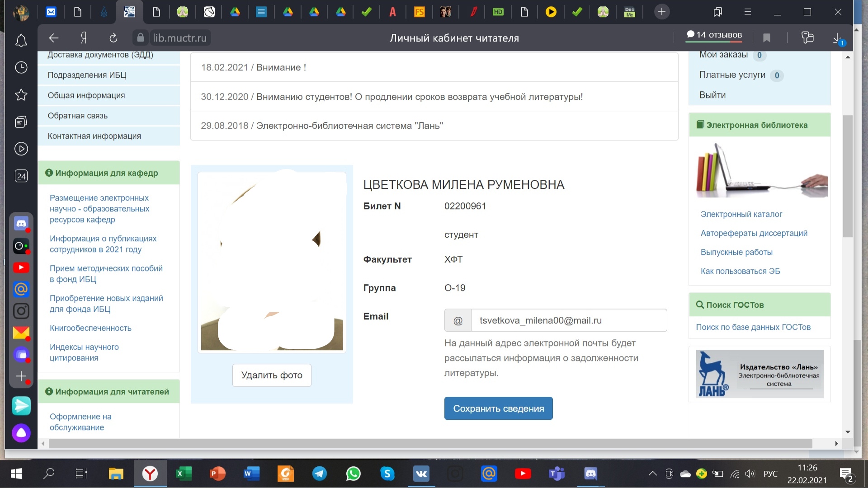The width and height of the screenshot is (868, 488).
Task: Click Удалить фото button
Action: [272, 375]
